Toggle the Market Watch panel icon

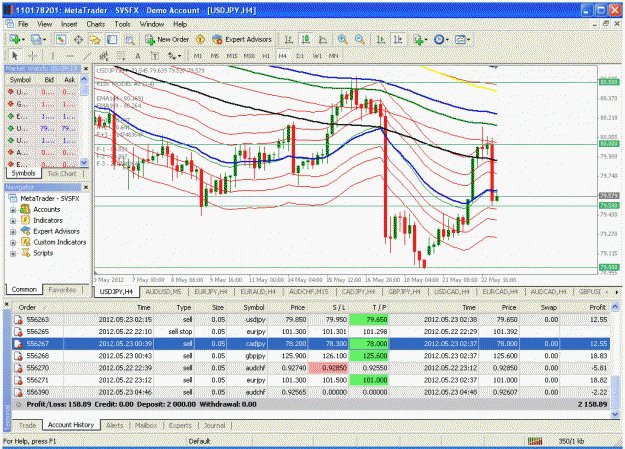coord(61,39)
